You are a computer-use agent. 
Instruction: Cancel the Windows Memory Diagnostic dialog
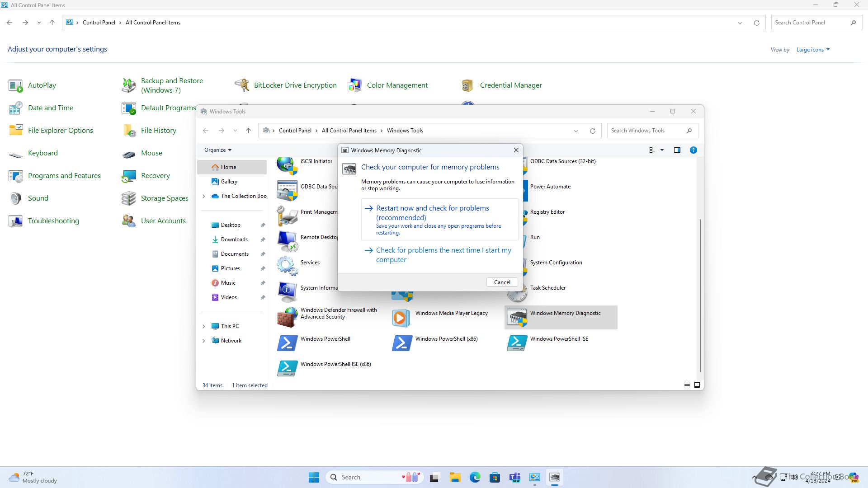click(x=502, y=282)
